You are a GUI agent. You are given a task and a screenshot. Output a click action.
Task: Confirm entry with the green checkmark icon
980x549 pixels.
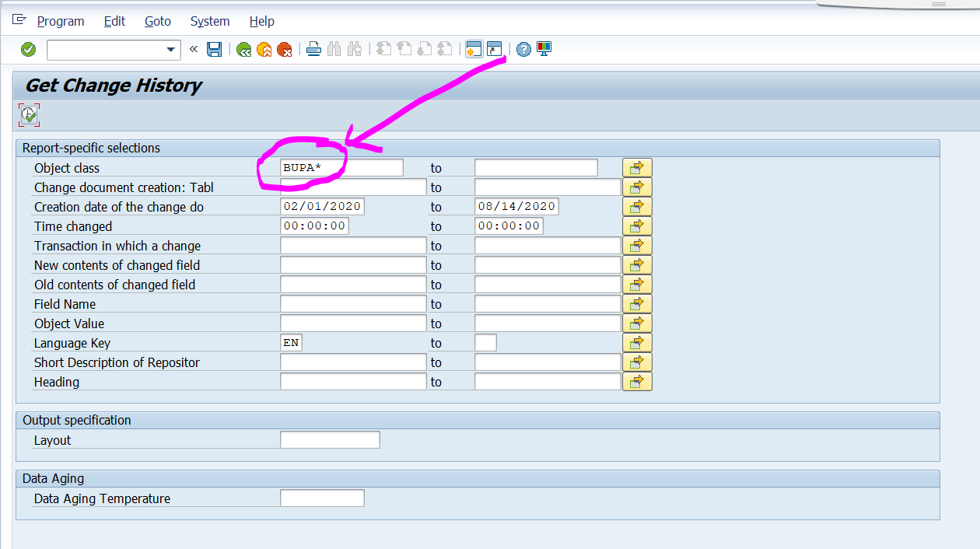28,49
